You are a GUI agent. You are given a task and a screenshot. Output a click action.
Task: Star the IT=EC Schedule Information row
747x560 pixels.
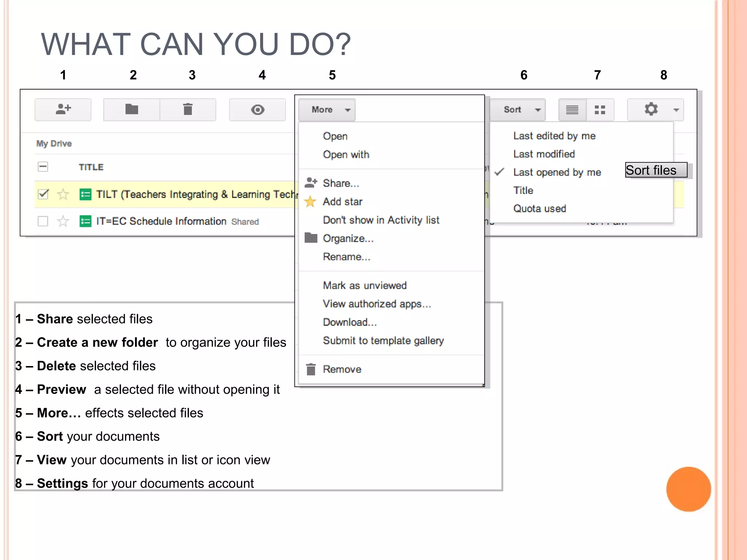63,221
